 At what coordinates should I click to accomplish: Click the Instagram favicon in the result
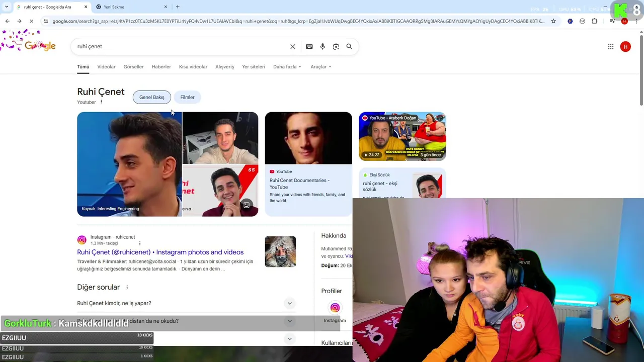[82, 240]
